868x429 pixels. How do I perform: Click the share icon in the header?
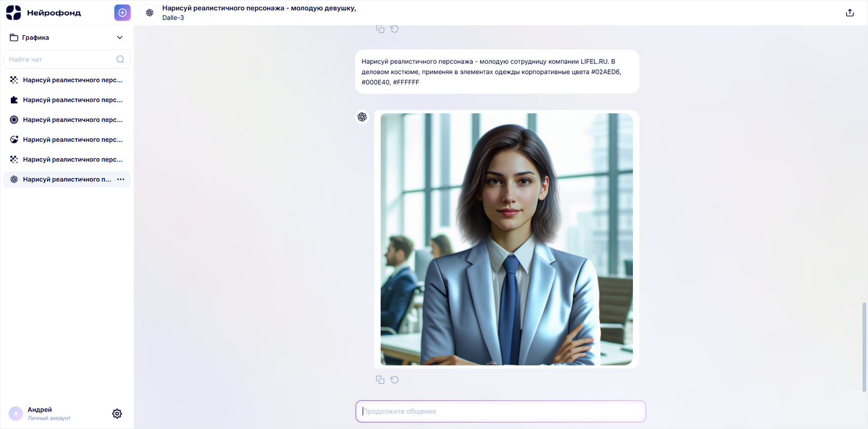pos(850,13)
